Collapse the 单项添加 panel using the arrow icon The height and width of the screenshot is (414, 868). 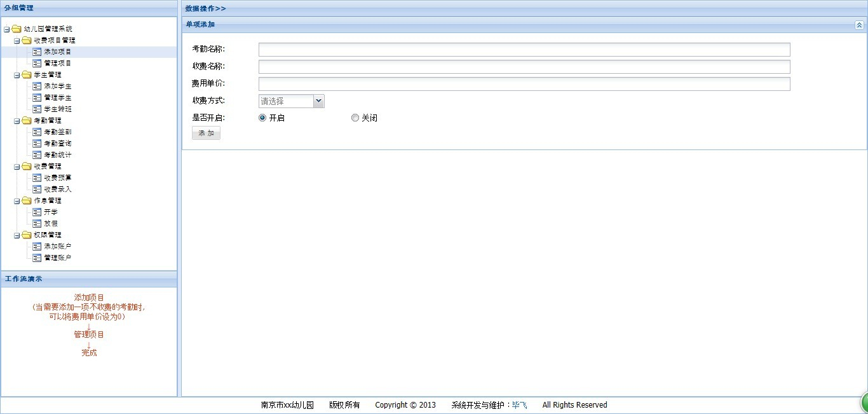click(x=859, y=25)
